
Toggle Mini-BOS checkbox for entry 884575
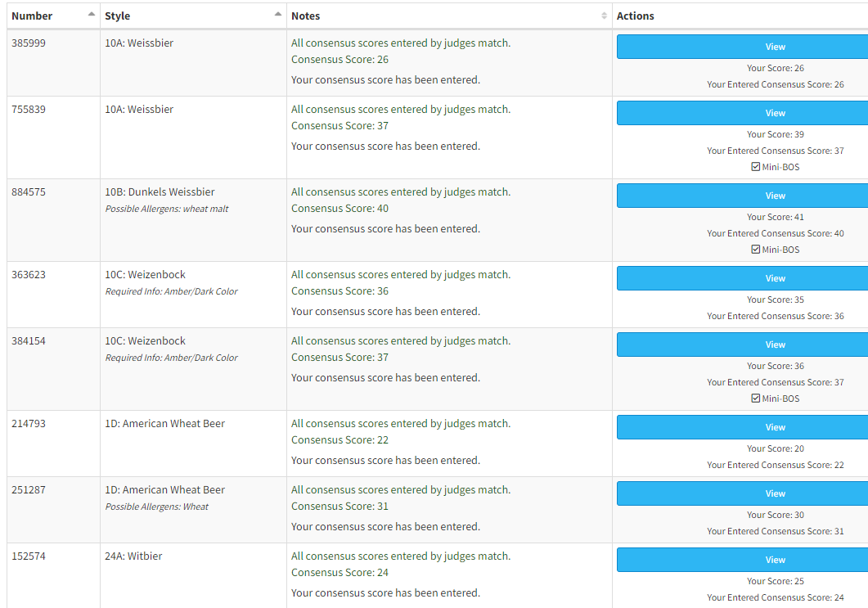[x=756, y=250]
